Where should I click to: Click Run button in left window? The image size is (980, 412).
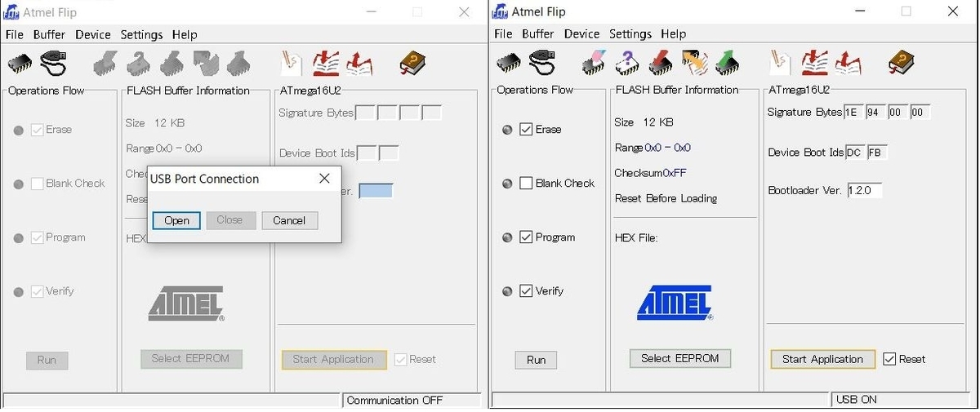coord(47,360)
